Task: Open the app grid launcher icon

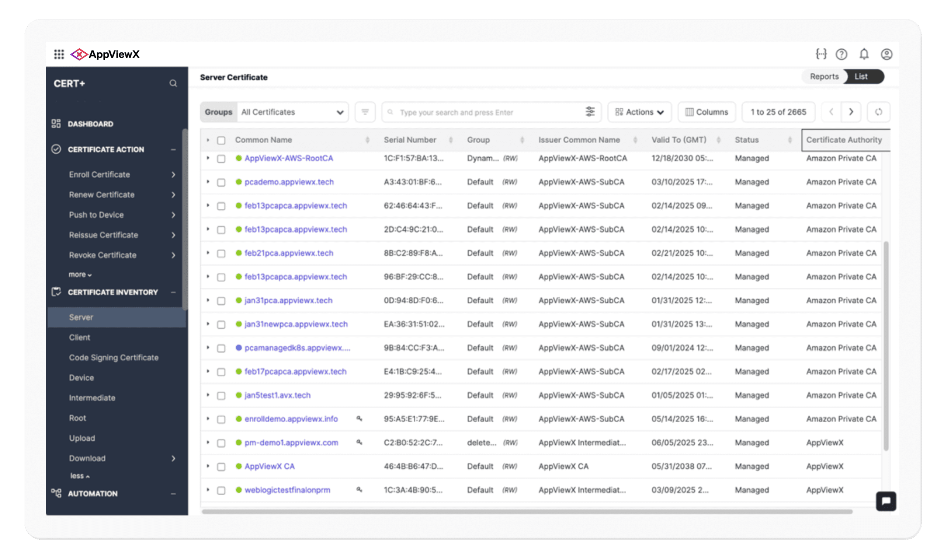Action: tap(59, 54)
